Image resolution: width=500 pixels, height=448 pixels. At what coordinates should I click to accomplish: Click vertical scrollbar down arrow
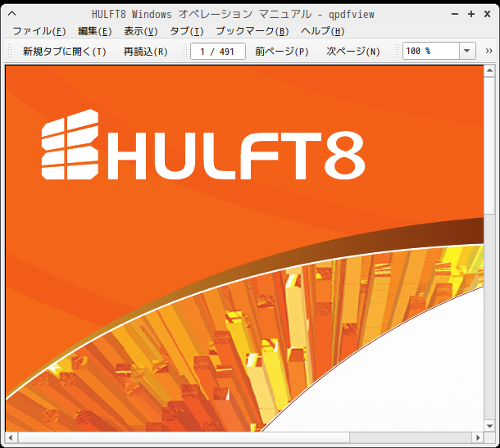pyautogui.click(x=489, y=426)
